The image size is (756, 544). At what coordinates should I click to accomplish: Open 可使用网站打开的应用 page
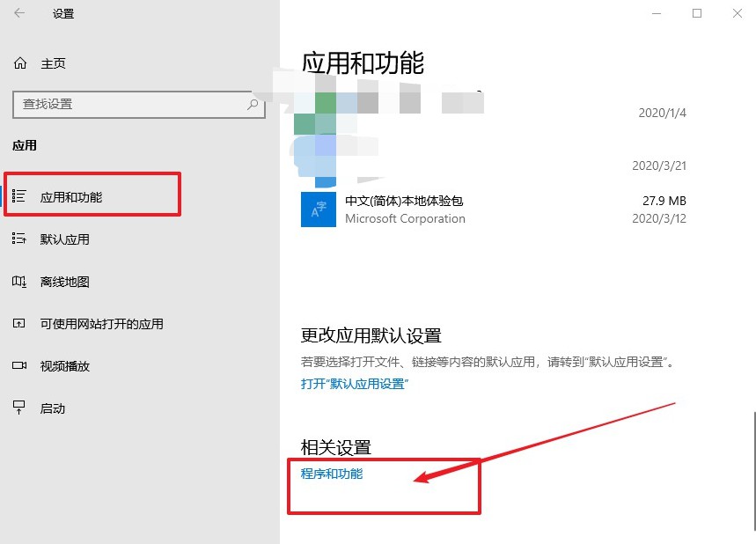pyautogui.click(x=101, y=324)
